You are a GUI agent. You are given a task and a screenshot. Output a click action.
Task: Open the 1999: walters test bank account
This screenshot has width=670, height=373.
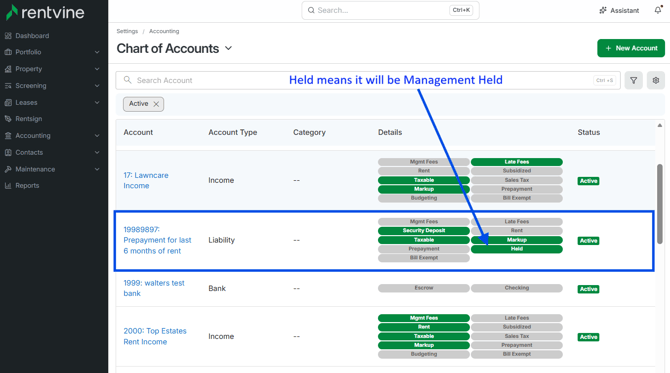[154, 288]
